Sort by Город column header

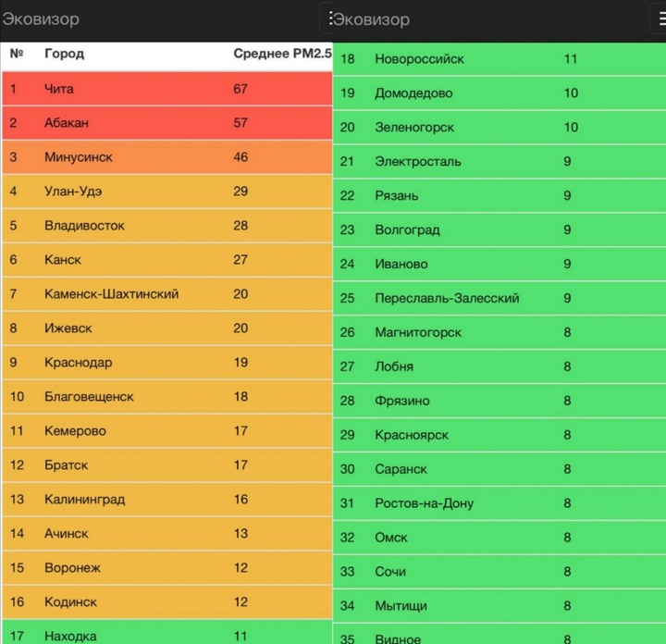pos(64,54)
